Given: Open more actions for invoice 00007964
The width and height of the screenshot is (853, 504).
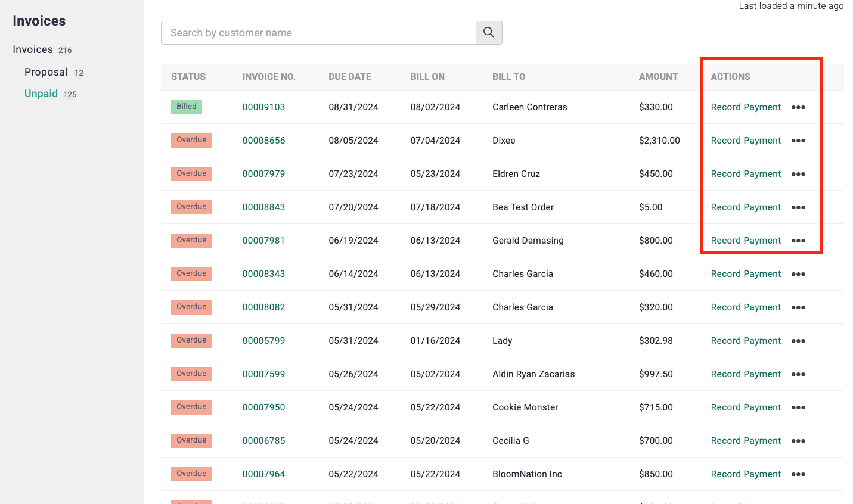Looking at the screenshot, I should tap(798, 474).
